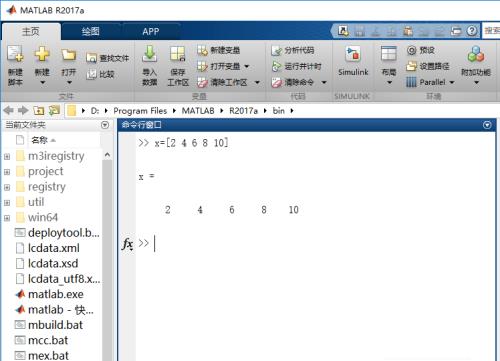500x361 pixels.
Task: Click the current folder panel scrollbar
Action: pyautogui.click(x=107, y=257)
